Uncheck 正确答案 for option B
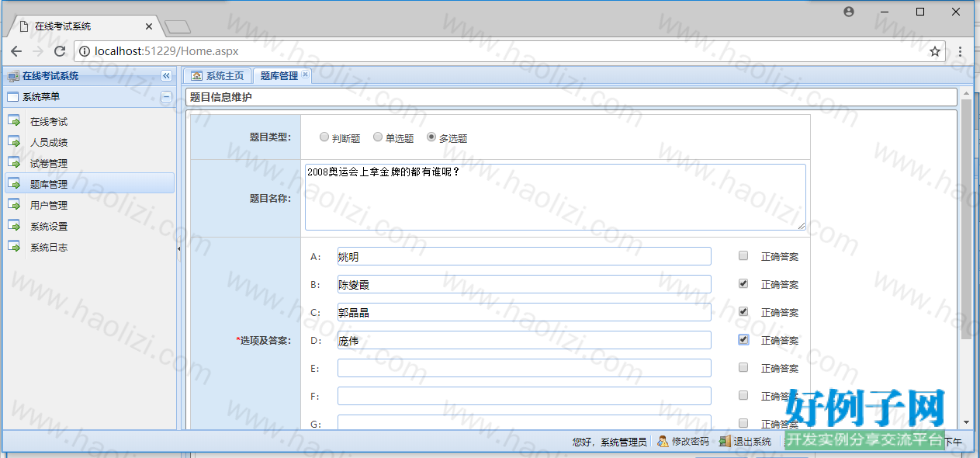980x458 pixels. [743, 283]
